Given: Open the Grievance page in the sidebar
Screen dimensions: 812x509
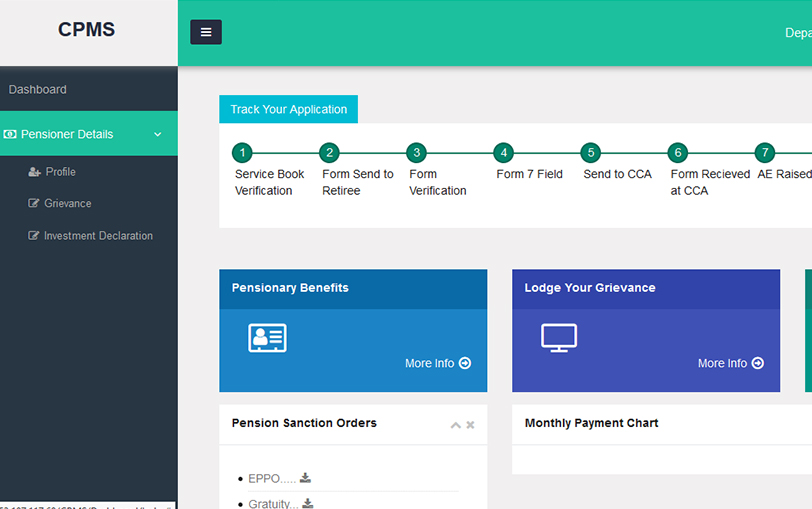Looking at the screenshot, I should (67, 203).
